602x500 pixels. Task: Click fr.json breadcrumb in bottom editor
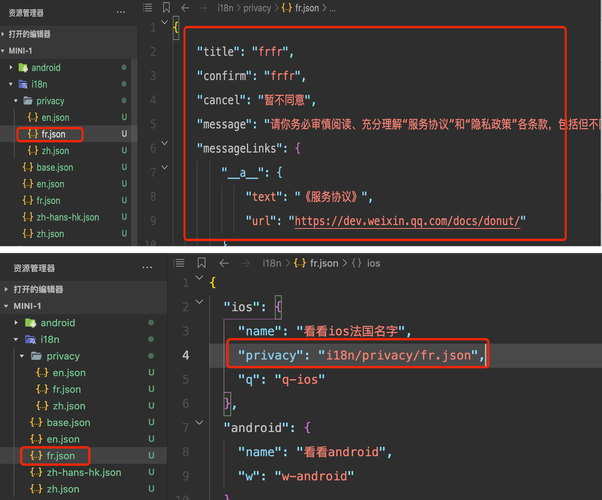[x=316, y=263]
